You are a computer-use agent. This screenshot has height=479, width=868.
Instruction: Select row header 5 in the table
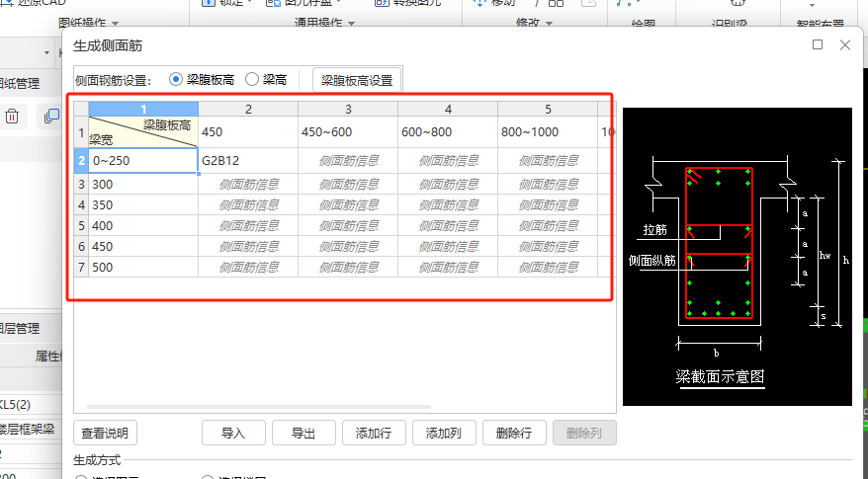[x=81, y=225]
